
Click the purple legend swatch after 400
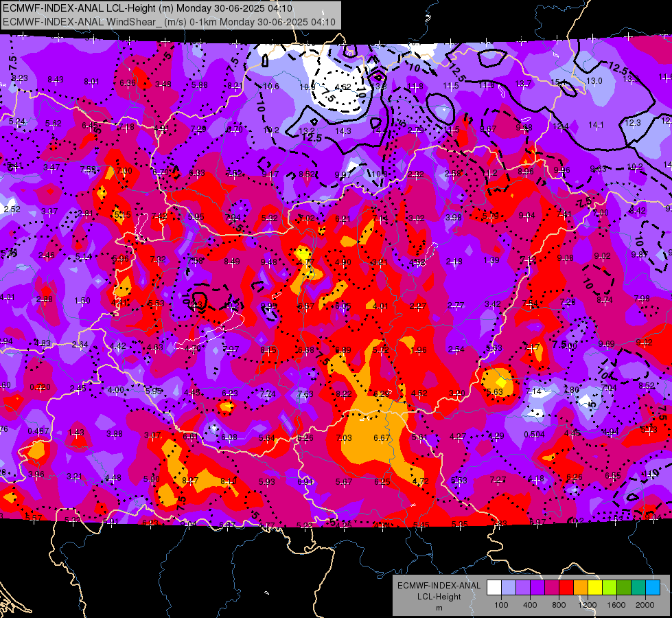click(x=537, y=588)
